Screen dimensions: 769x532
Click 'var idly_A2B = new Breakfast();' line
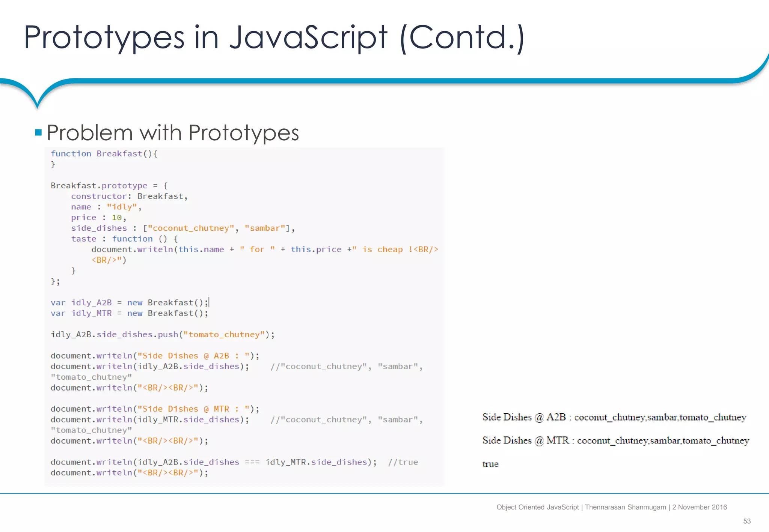(129, 303)
